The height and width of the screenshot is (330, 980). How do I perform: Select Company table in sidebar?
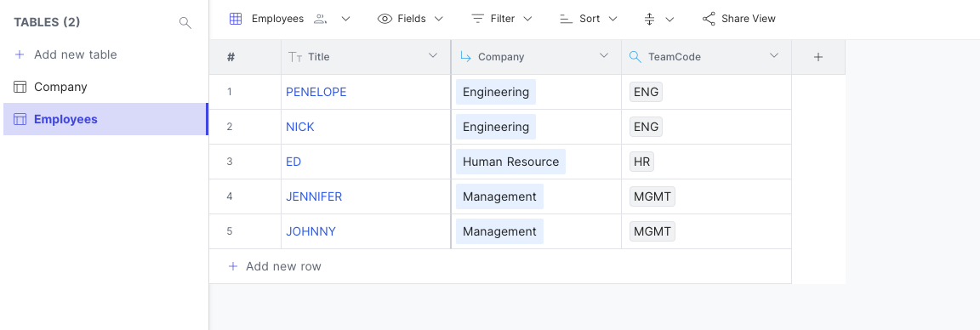pyautogui.click(x=105, y=87)
